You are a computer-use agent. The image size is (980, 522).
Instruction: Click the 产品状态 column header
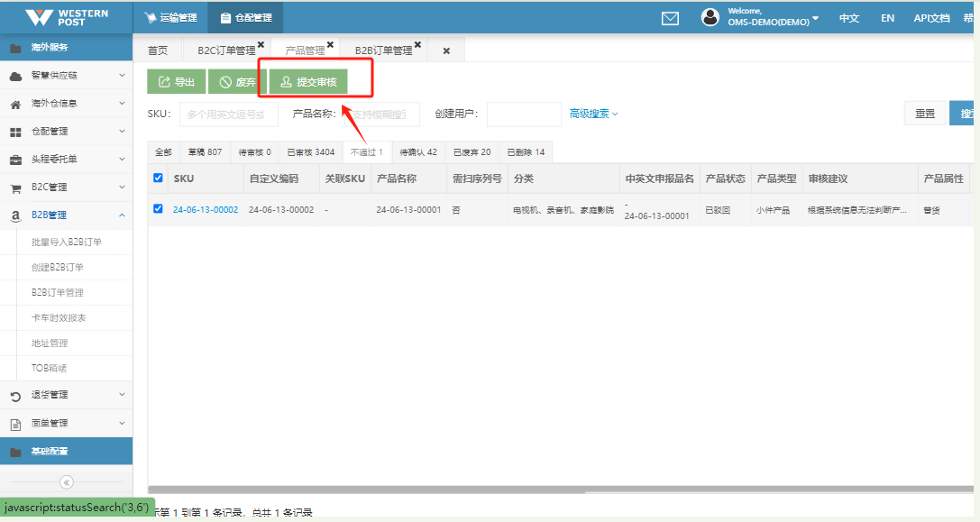coord(725,179)
